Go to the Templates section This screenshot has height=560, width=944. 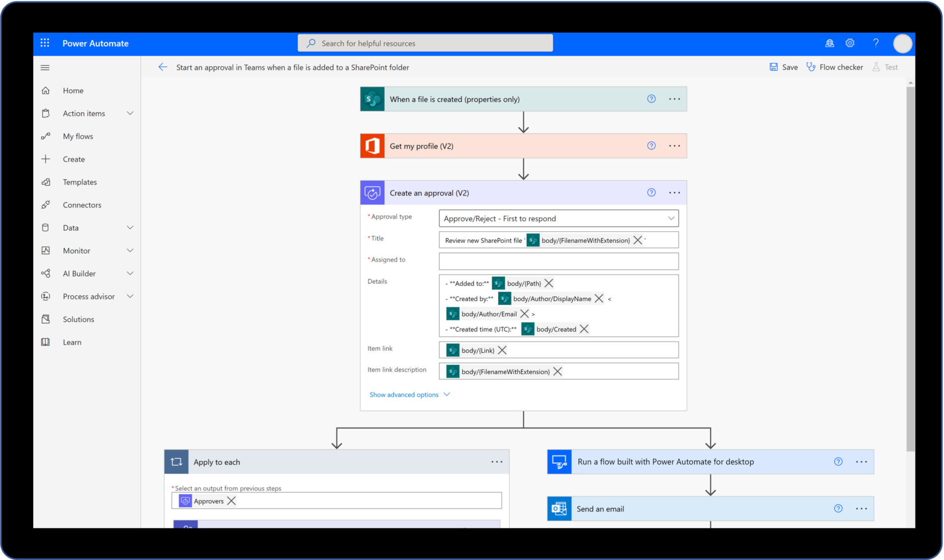click(x=80, y=182)
